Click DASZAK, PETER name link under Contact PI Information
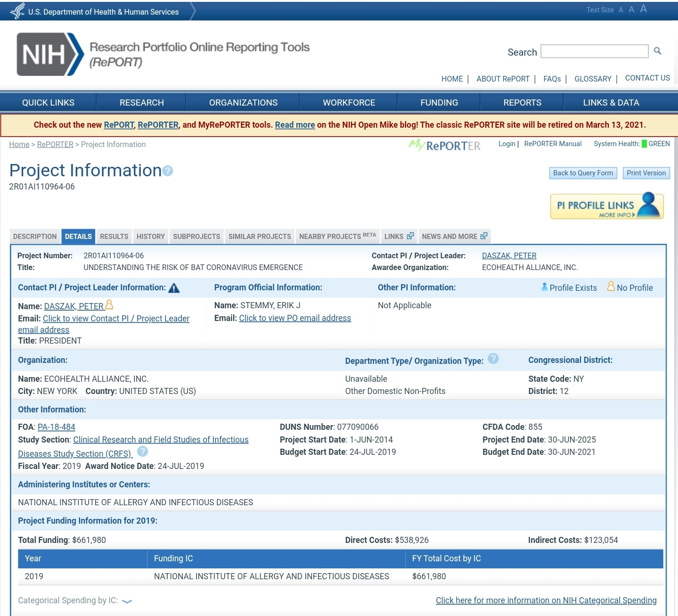678x616 pixels. (74, 306)
